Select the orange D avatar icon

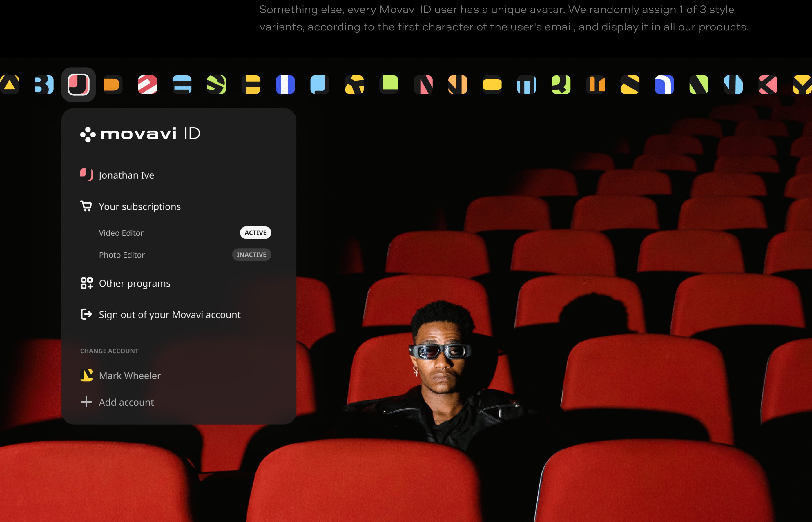[x=113, y=84]
